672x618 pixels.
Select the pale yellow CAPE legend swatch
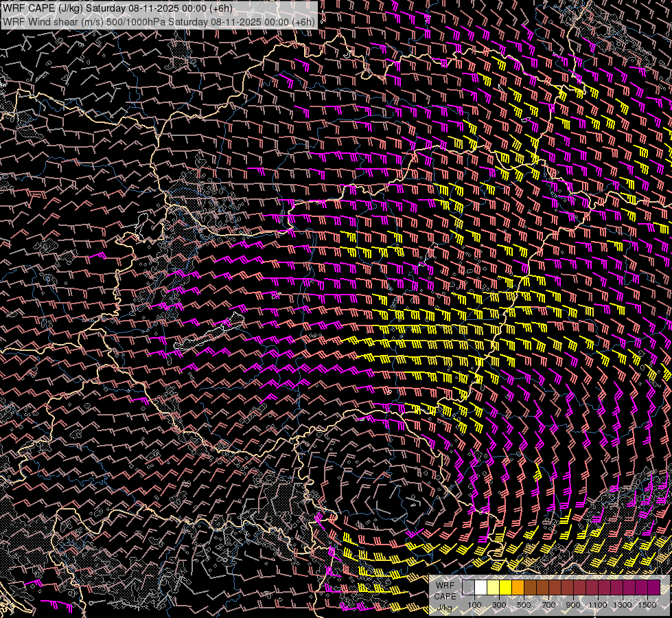(x=493, y=588)
